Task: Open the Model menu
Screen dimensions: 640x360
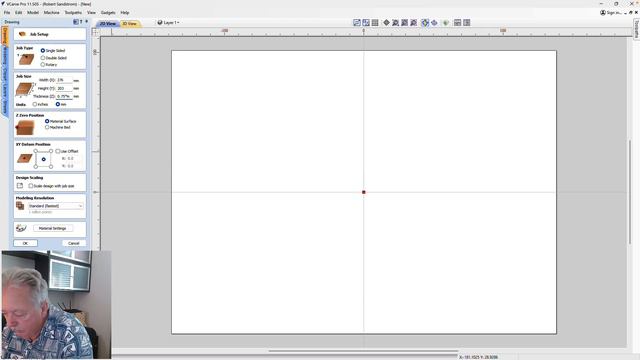Action: tap(33, 13)
